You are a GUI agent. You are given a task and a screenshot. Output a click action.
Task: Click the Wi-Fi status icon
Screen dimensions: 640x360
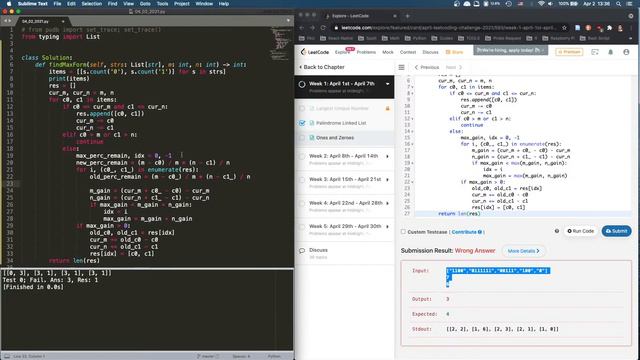pos(541,4)
